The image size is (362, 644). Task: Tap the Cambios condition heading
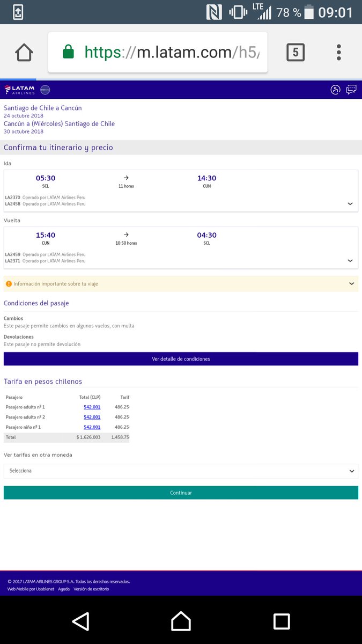[x=13, y=319]
